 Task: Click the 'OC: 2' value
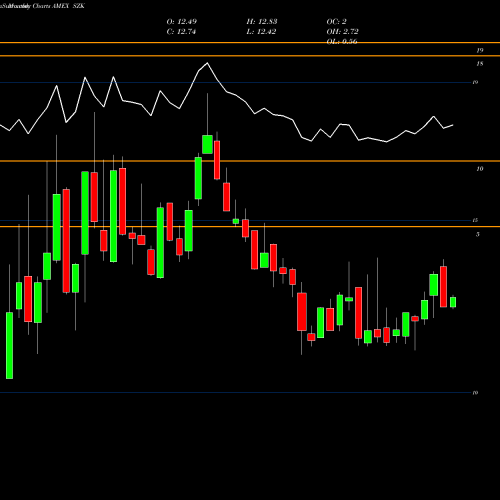[x=337, y=22]
